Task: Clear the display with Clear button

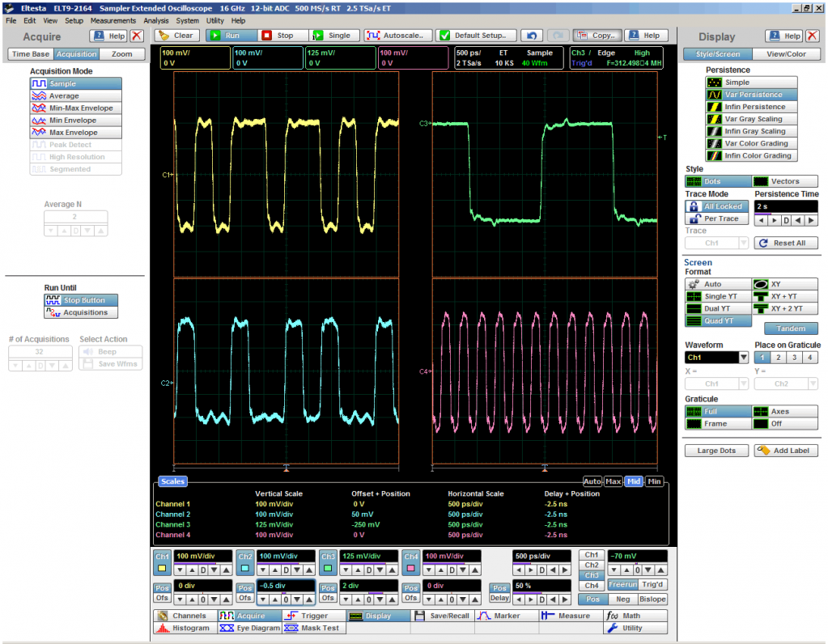Action: 176,36
